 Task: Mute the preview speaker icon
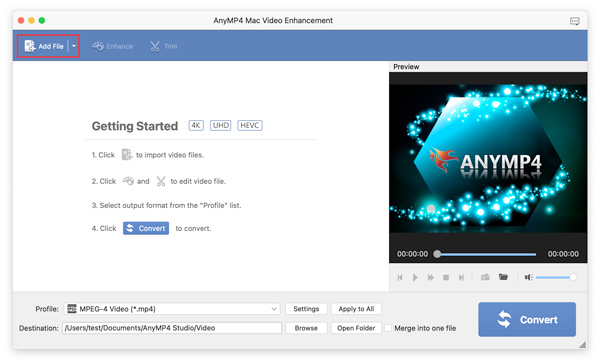[528, 277]
